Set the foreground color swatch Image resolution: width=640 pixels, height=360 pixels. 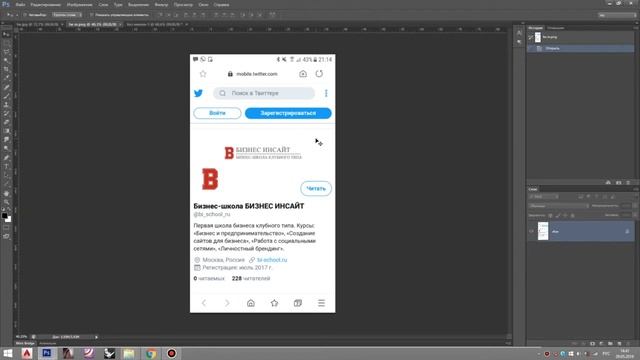pos(4,216)
